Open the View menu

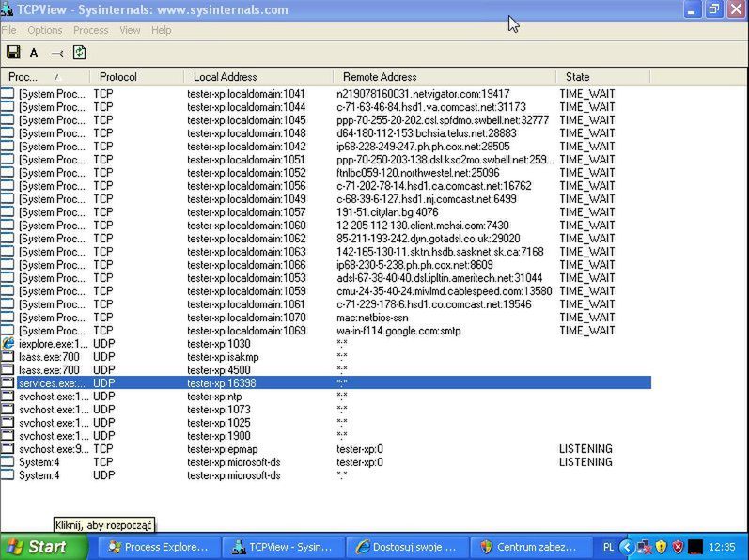point(130,30)
